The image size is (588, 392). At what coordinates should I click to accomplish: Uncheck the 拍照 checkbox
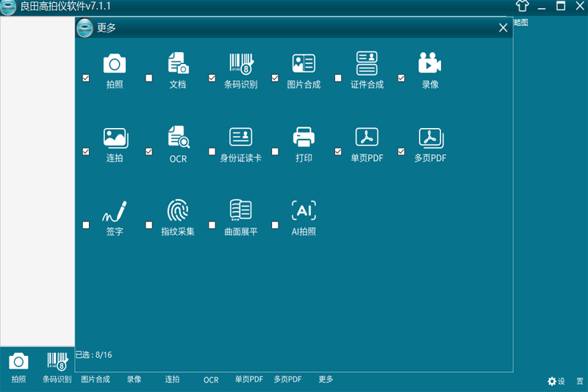coord(86,78)
